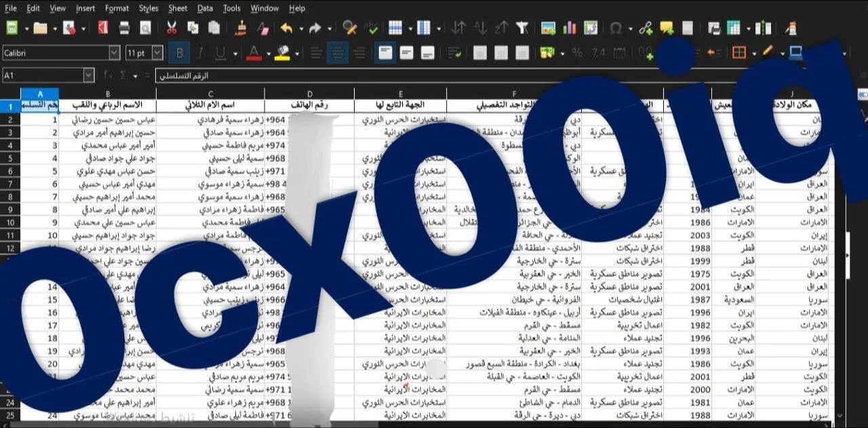Viewport: 868px width, 428px height.
Task: Toggle the AutoFilter funnel icon
Action: pyautogui.click(x=521, y=28)
